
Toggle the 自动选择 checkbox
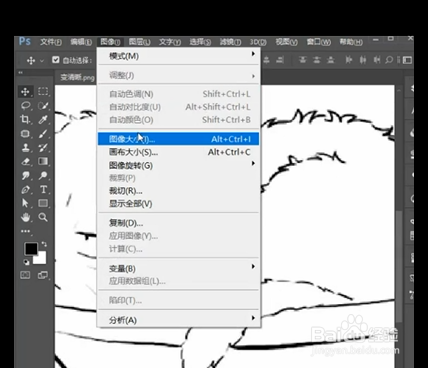(x=56, y=60)
